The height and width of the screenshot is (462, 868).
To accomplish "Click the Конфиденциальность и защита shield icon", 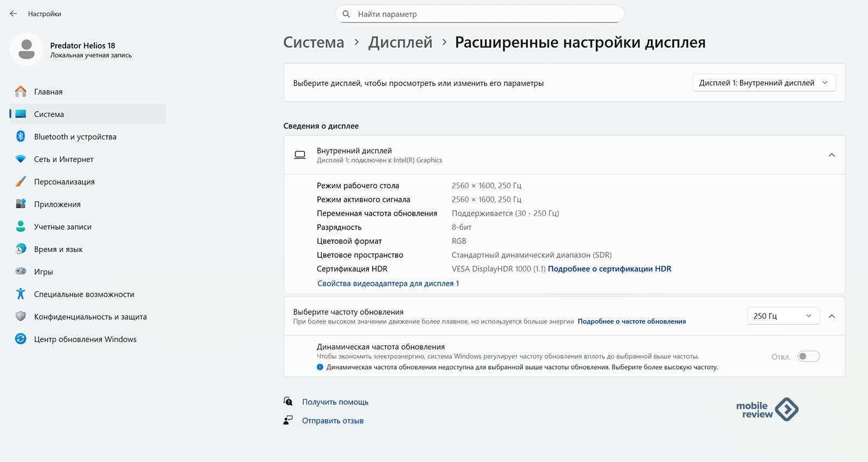I will point(21,317).
